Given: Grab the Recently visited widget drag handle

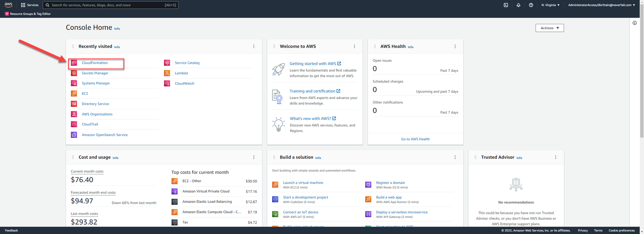Looking at the screenshot, I should click(x=73, y=46).
